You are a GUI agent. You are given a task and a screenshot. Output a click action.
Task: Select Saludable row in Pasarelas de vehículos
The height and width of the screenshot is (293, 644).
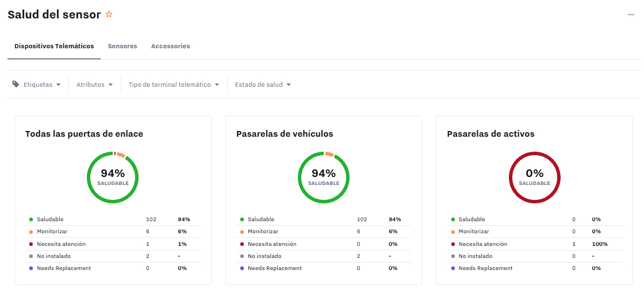324,219
